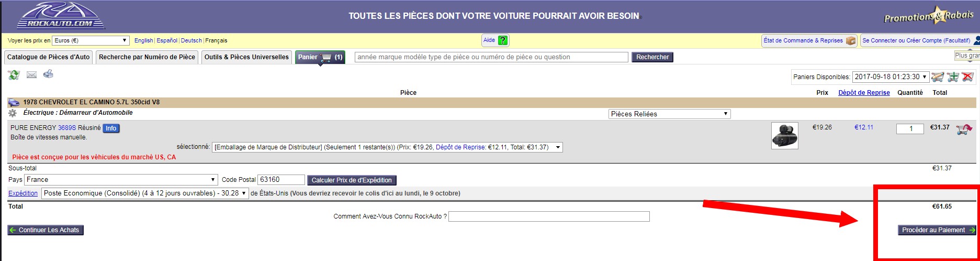The image size is (980, 261).
Task: Select the Français language option
Action: [216, 40]
